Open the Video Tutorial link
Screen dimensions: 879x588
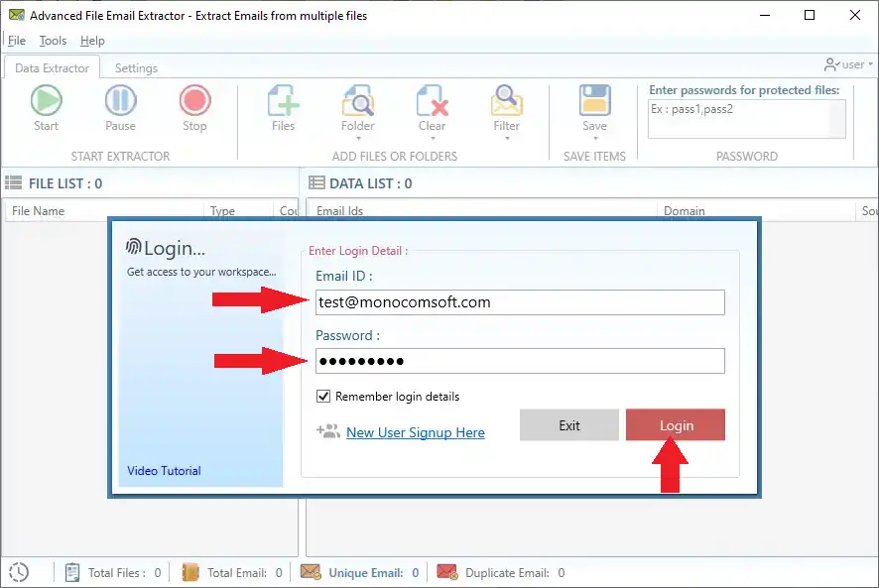(164, 470)
